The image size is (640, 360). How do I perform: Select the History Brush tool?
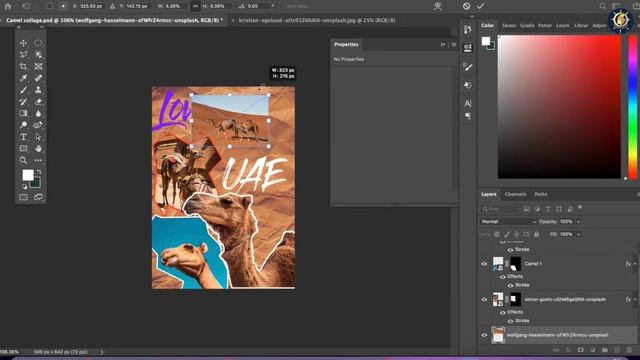click(x=23, y=102)
